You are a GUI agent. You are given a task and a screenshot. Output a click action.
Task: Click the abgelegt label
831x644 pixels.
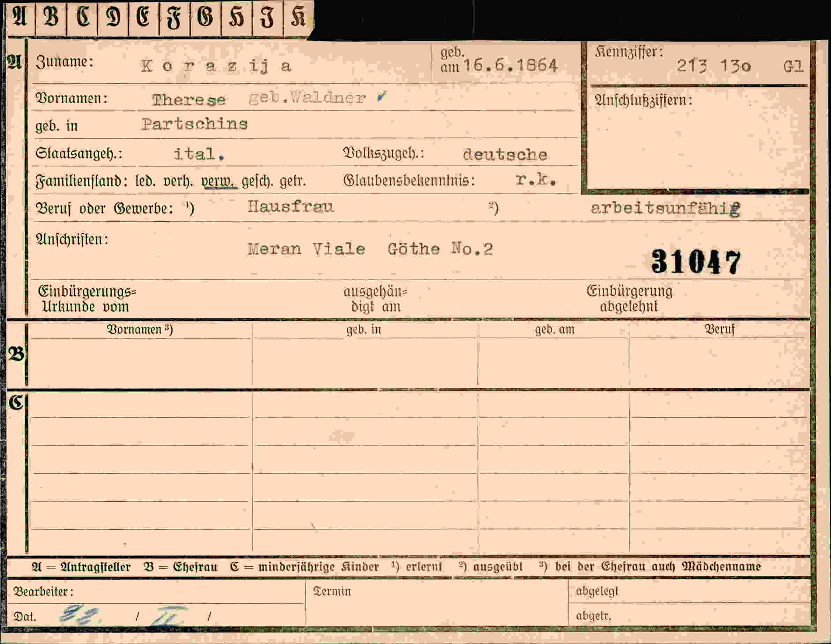tap(597, 591)
